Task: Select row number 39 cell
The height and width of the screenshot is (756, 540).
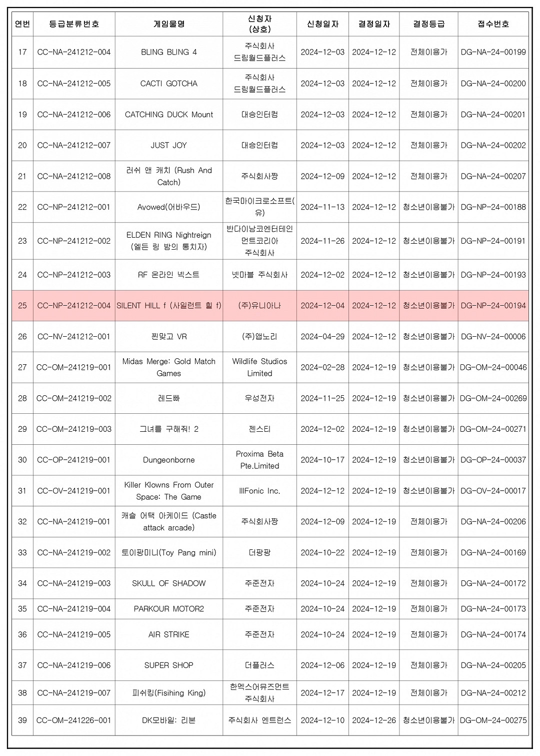Action: pos(22,720)
